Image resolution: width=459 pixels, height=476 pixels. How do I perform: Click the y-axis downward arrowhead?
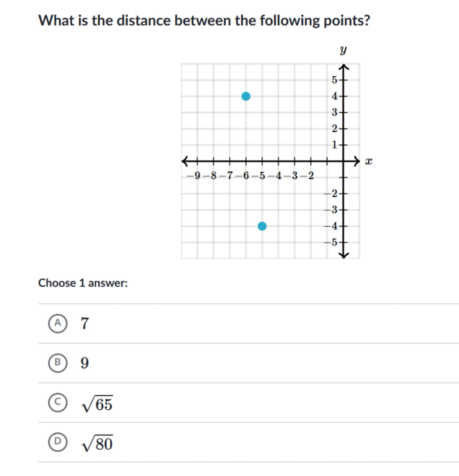click(343, 255)
